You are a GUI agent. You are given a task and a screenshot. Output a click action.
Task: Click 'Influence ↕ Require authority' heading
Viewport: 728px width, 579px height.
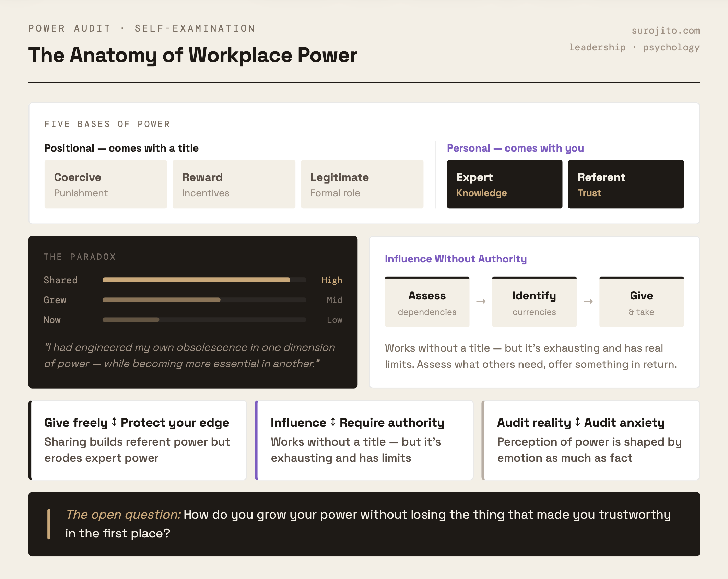[357, 422]
